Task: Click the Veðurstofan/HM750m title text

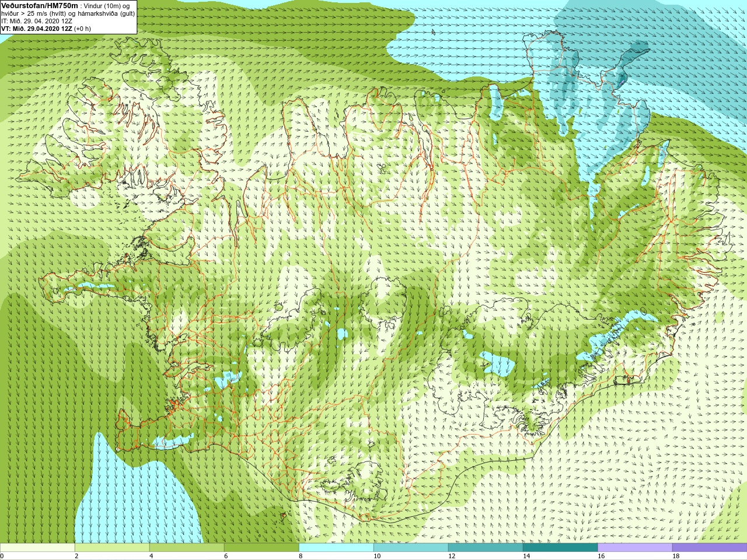Action: point(39,5)
